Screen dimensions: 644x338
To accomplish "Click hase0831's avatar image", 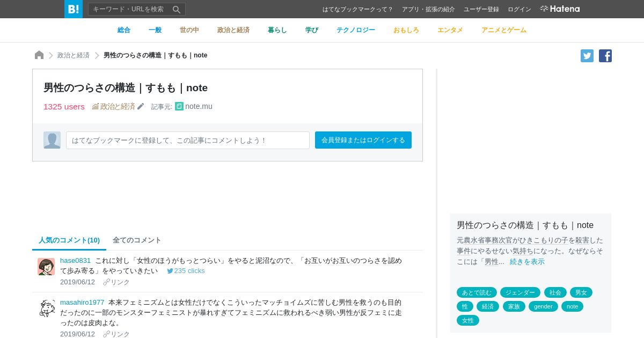I will click(x=46, y=267).
